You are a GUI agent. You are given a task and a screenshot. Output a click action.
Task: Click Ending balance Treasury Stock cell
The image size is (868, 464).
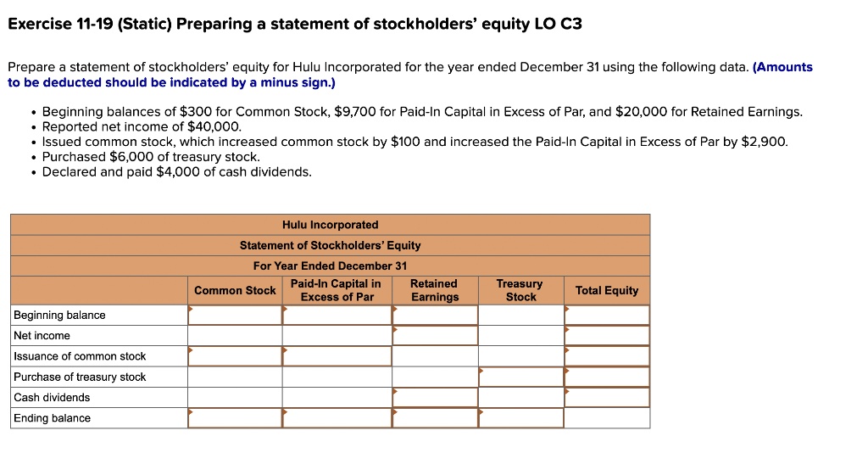[520, 418]
